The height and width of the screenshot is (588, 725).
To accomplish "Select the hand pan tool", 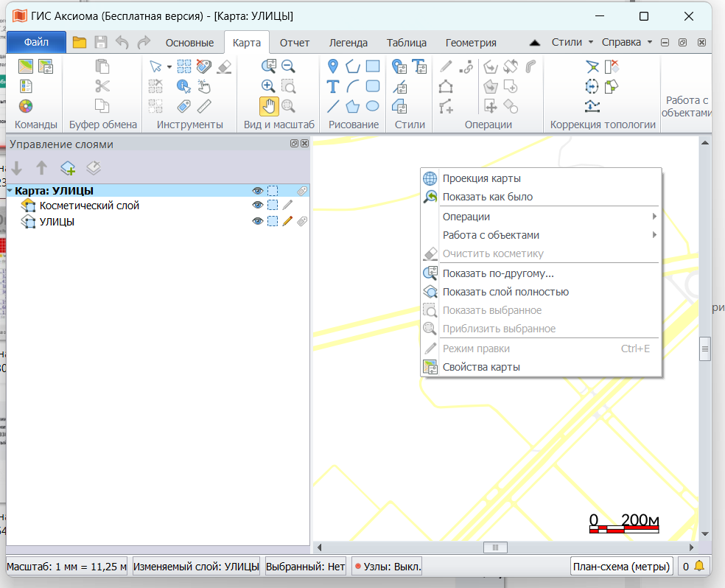I will 269,106.
